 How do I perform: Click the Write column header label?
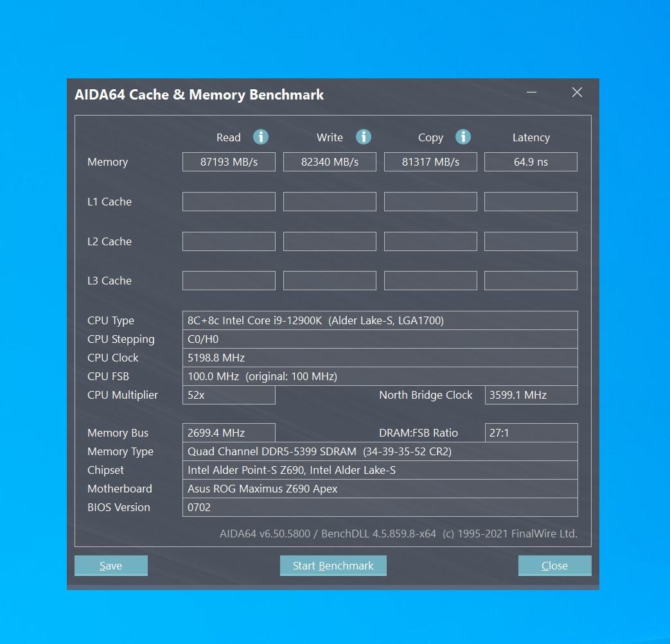pos(330,137)
